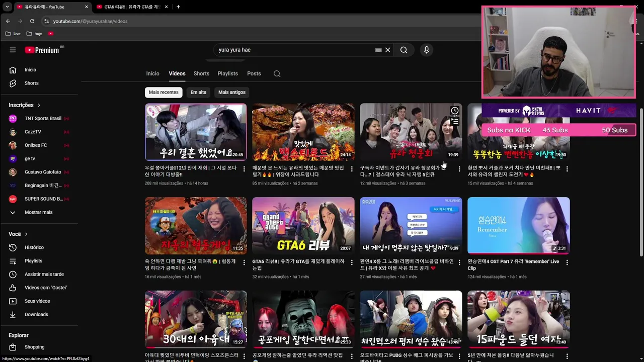Clear the search box with the X
Screen dimensions: 644x362
click(388, 50)
